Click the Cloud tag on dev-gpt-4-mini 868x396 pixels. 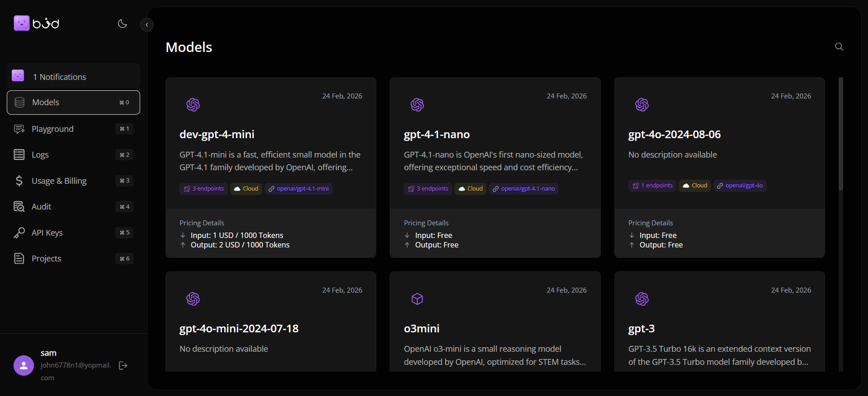(x=246, y=189)
